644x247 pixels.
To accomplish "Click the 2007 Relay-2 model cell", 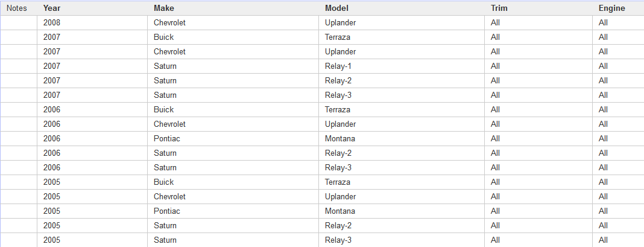I will [x=401, y=81].
